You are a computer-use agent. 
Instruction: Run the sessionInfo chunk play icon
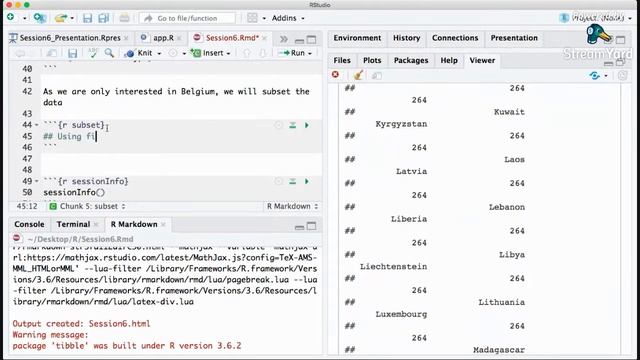(x=307, y=181)
